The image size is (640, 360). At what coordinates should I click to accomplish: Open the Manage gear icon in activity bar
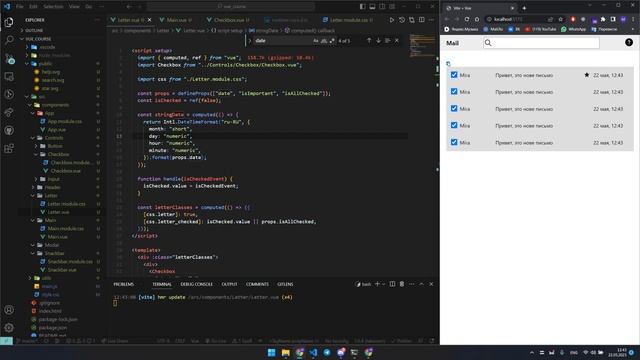[x=9, y=327]
